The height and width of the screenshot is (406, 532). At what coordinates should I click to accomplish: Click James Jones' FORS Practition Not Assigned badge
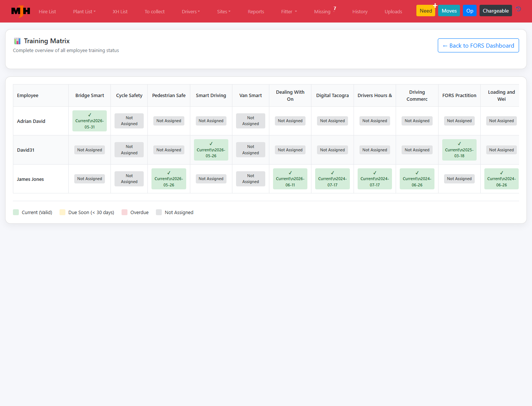[459, 179]
